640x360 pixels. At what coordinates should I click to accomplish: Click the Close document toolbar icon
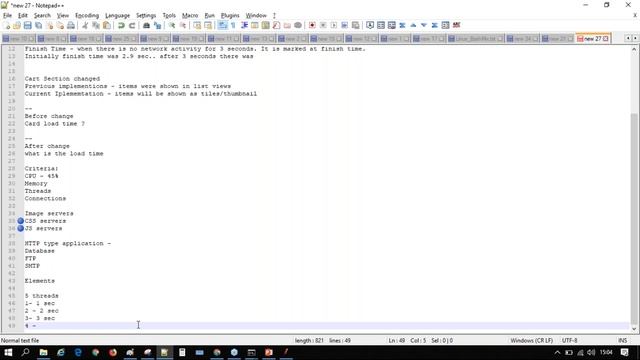49,25
